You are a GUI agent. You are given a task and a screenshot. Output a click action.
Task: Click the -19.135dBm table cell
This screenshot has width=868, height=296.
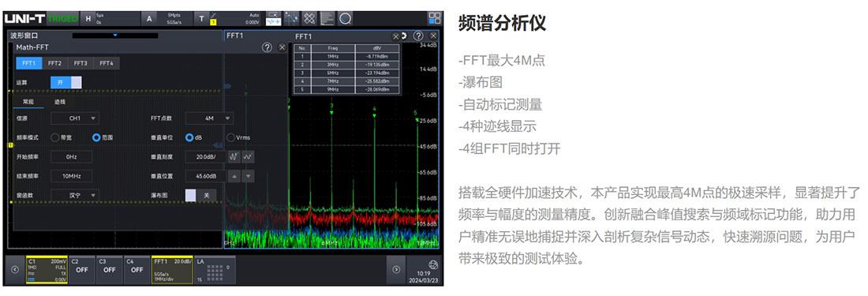click(x=377, y=64)
